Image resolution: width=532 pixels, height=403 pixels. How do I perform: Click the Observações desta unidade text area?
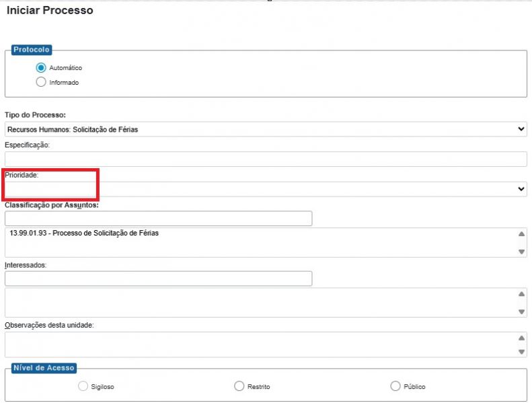259,344
